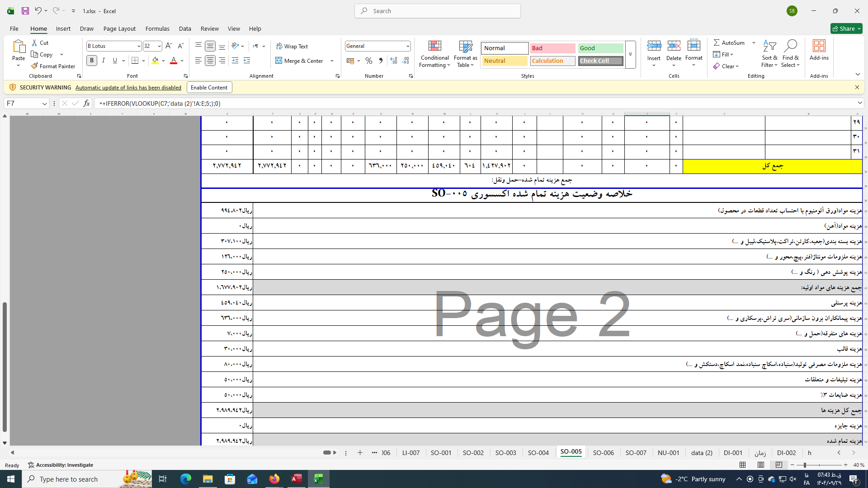Toggle Wrap Text on
The width and height of the screenshot is (868, 488).
point(292,46)
